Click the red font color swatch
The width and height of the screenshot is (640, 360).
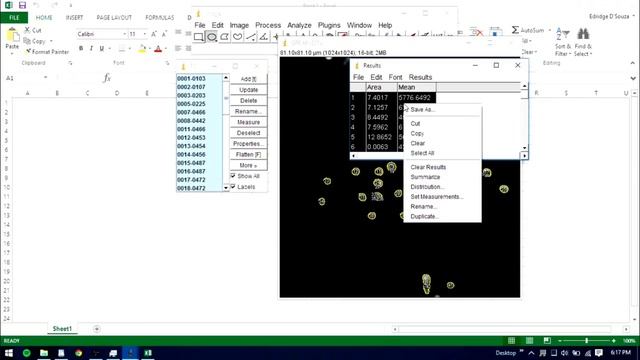pyautogui.click(x=158, y=49)
